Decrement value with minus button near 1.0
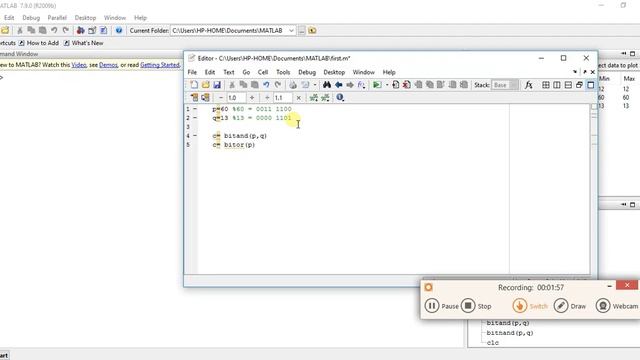The width and height of the screenshot is (640, 360). pyautogui.click(x=221, y=98)
